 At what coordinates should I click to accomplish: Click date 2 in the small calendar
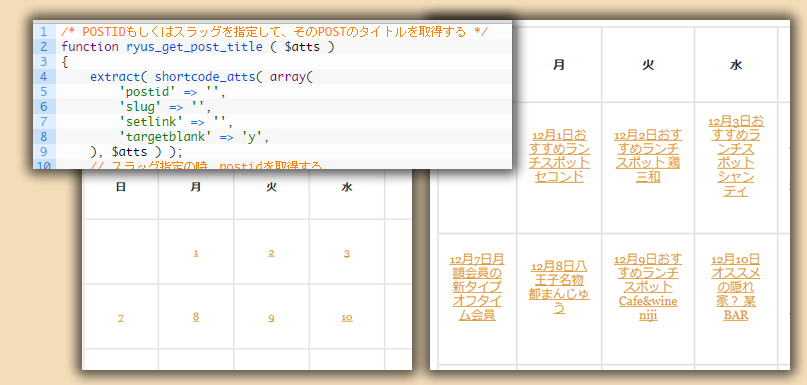coord(271,253)
